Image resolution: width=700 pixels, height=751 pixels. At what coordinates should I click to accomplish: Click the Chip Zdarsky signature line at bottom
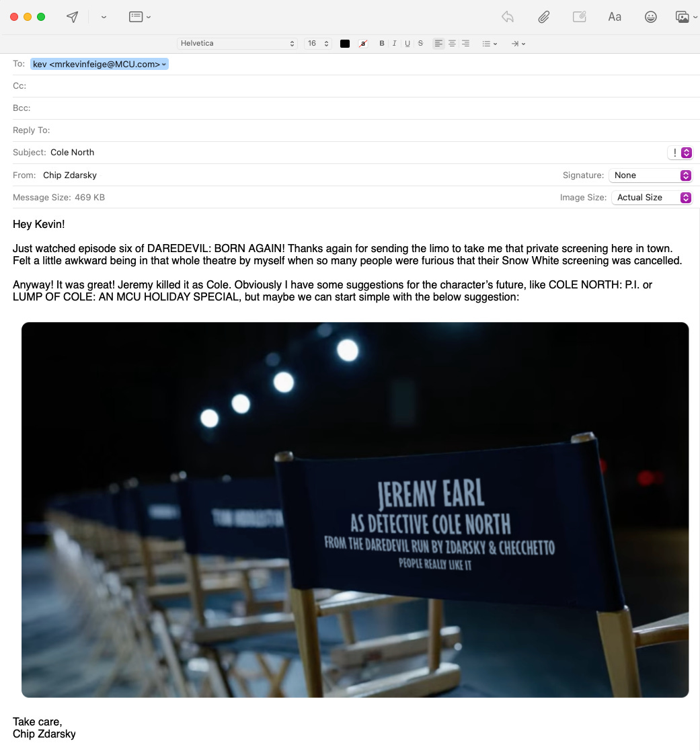point(44,734)
